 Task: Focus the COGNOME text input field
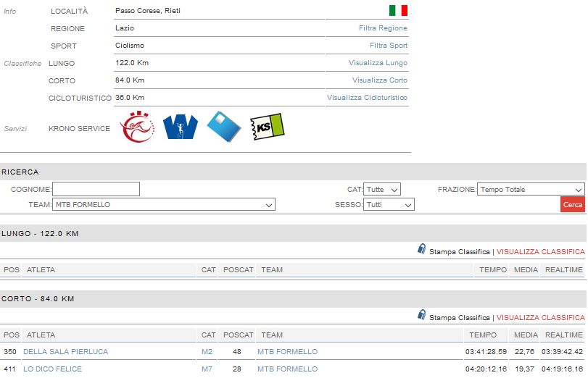click(x=96, y=190)
